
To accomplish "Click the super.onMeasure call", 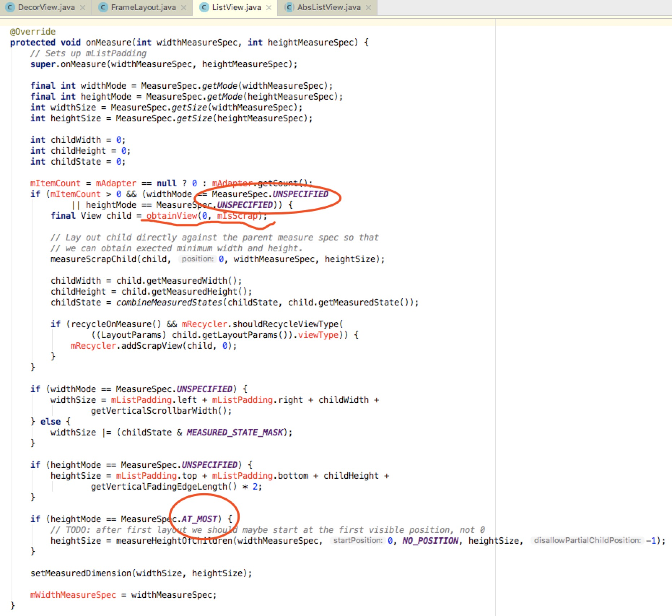I will tap(164, 64).
